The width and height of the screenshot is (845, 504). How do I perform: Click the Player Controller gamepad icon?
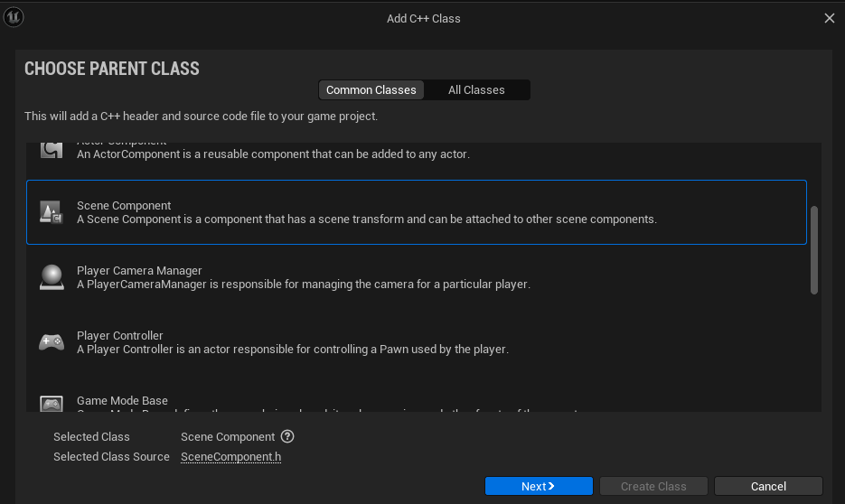point(52,342)
